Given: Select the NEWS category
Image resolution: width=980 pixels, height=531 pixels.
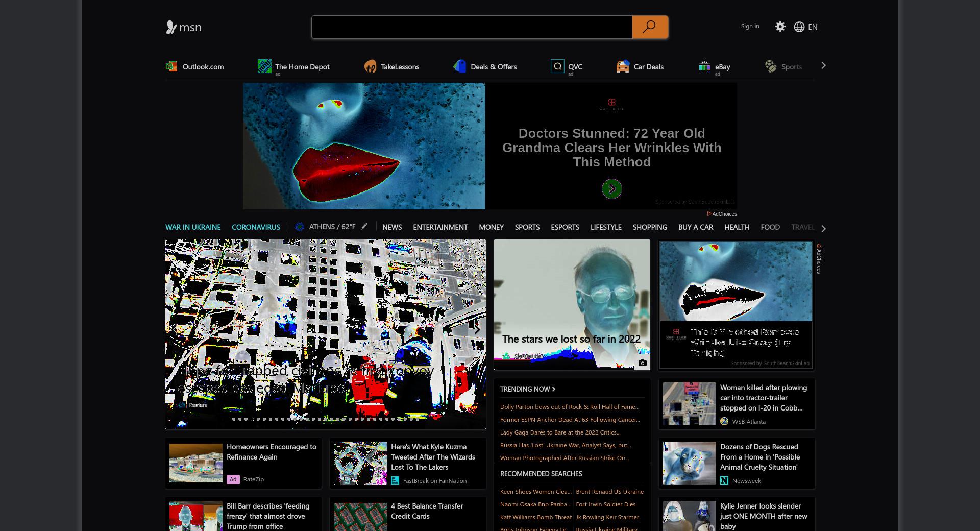Looking at the screenshot, I should click(x=392, y=227).
